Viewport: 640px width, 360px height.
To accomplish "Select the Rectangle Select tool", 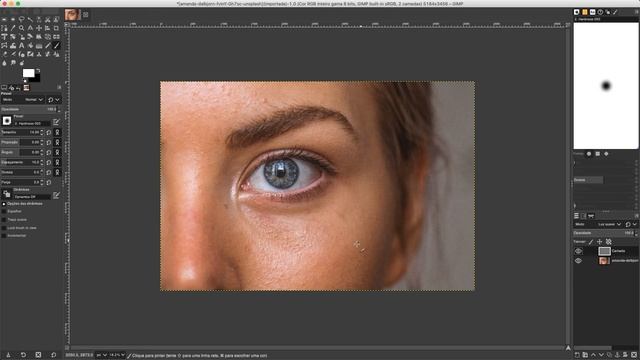I will click(x=4, y=19).
